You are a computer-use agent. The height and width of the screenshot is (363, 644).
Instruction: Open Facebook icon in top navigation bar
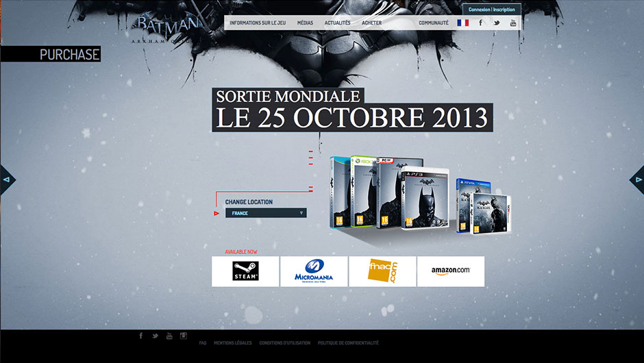pos(480,23)
